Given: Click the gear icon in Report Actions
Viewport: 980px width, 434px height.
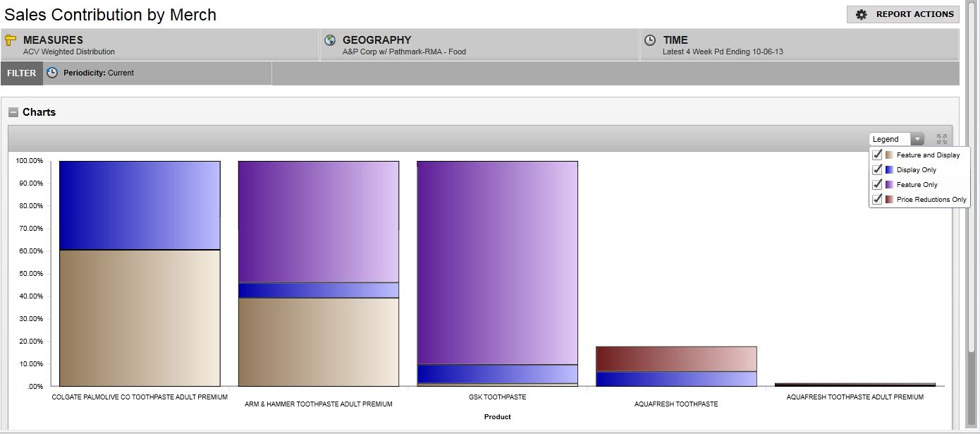Looking at the screenshot, I should pos(861,15).
